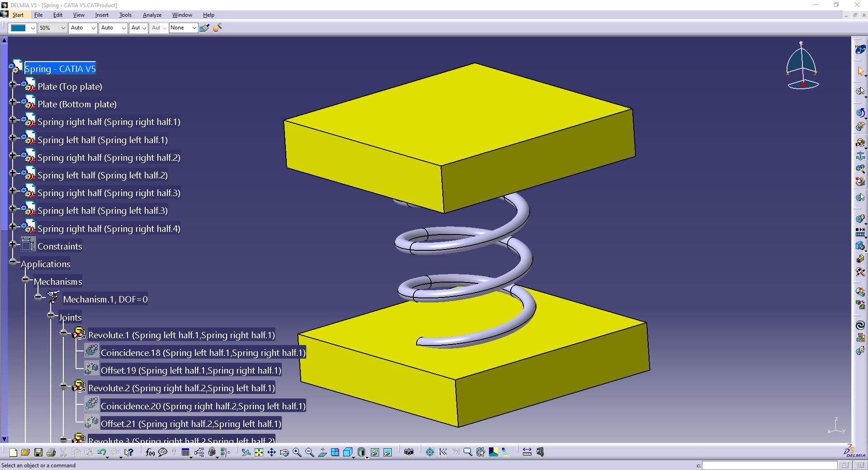
Task: Click the What's This help icon
Action: (129, 452)
